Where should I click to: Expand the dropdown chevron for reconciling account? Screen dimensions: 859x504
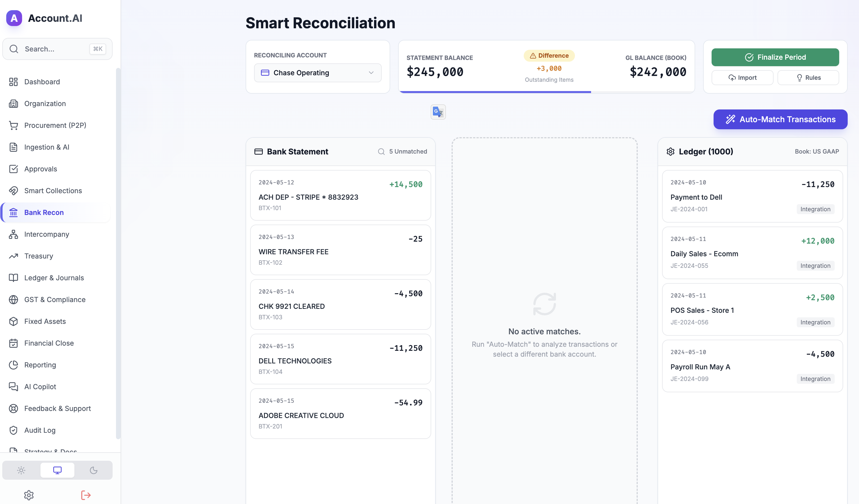(x=371, y=73)
